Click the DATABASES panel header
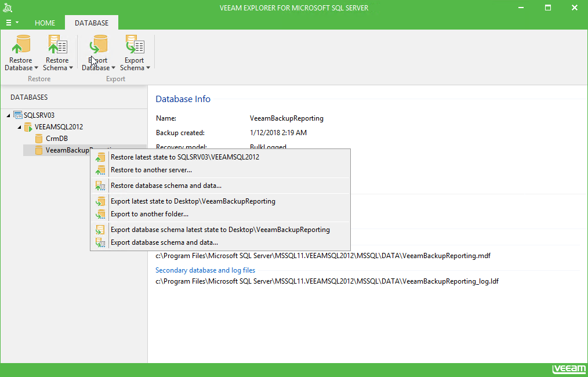The width and height of the screenshot is (588, 377). 29,97
